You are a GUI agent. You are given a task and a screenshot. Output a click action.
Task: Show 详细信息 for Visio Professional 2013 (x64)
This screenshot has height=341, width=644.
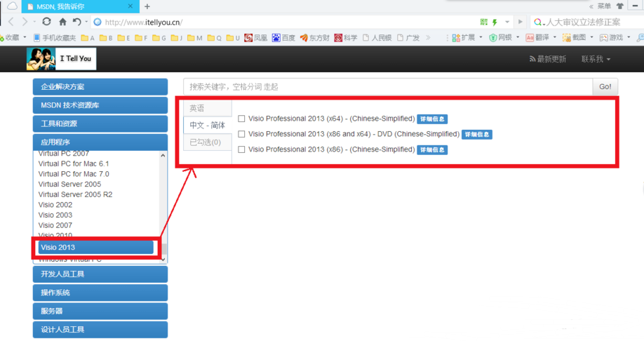[432, 119]
